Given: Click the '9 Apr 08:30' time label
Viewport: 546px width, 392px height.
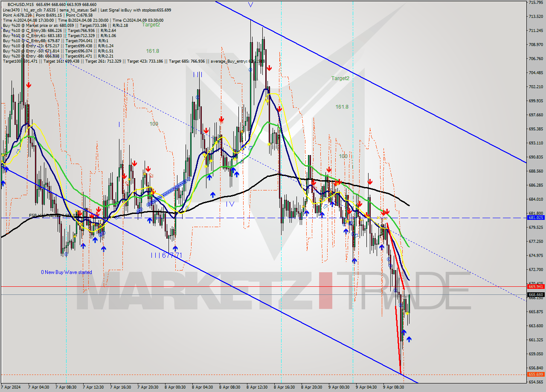Looking at the screenshot, I should [393, 387].
